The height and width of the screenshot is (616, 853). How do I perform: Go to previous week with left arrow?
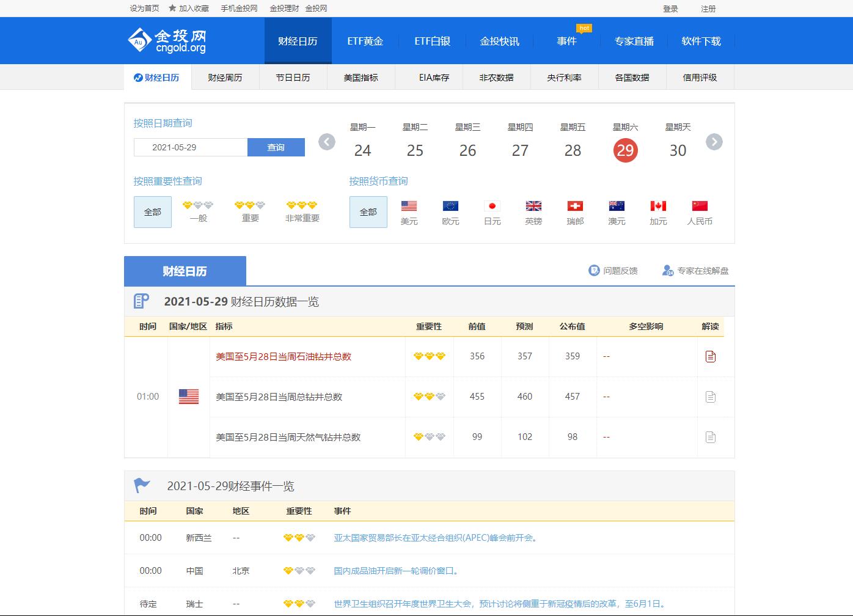click(x=327, y=142)
